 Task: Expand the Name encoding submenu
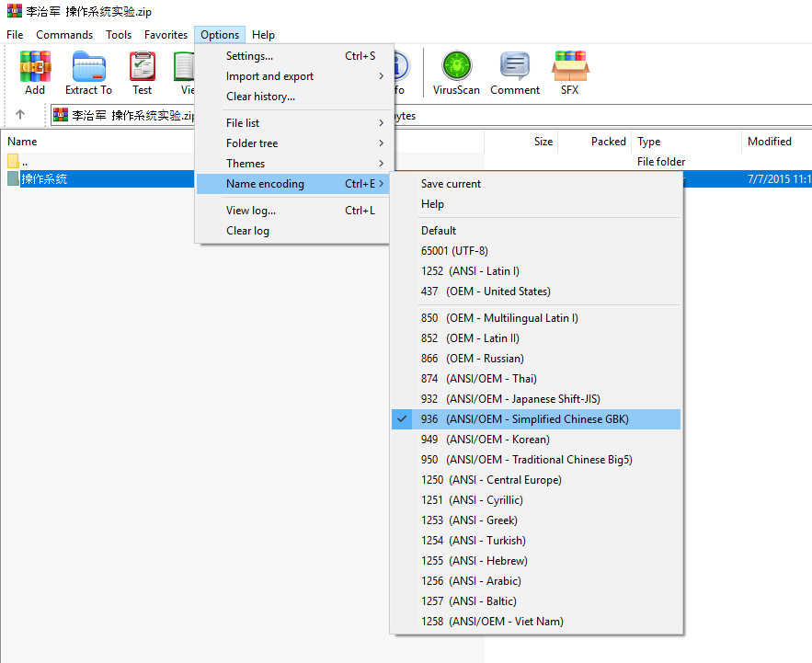pos(292,184)
